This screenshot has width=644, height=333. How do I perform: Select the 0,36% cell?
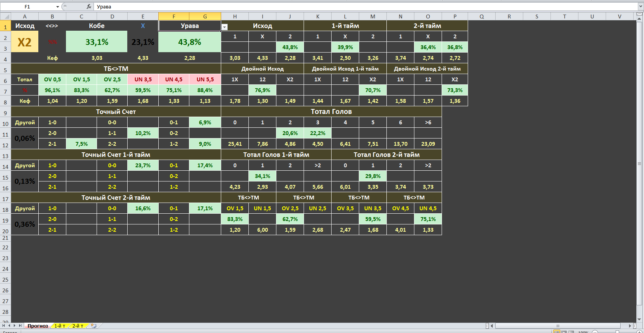25,224
